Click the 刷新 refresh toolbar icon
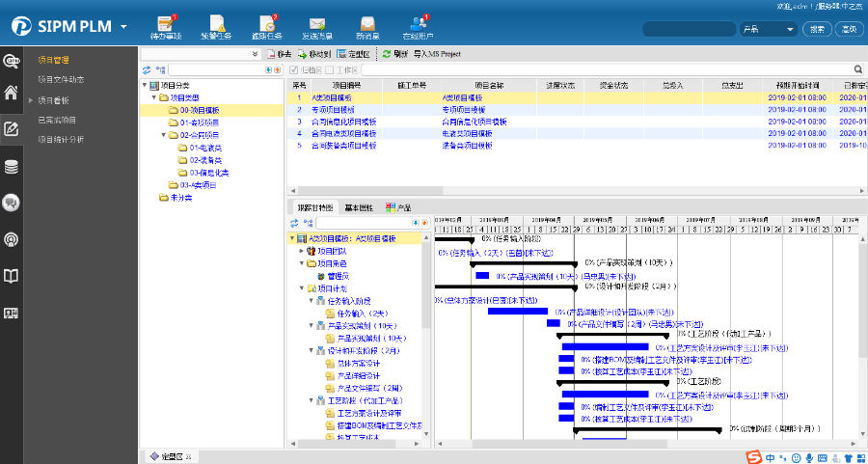This screenshot has height=464, width=868. (x=387, y=55)
